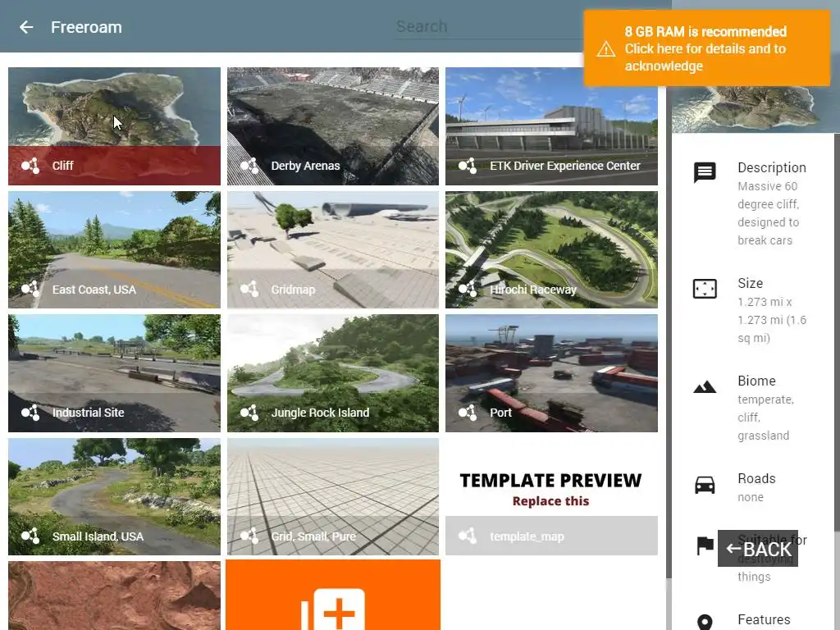
Task: Click the orange add-new-level tile
Action: coord(333,596)
